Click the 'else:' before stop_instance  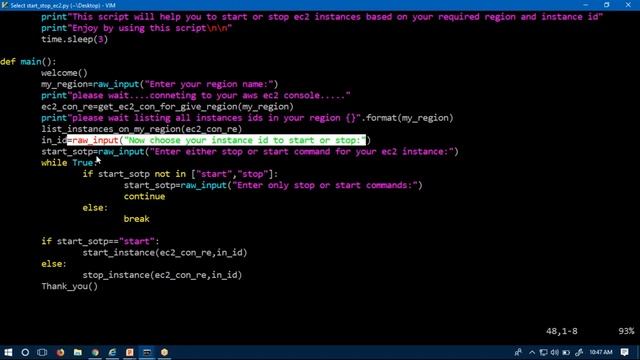[x=54, y=264]
